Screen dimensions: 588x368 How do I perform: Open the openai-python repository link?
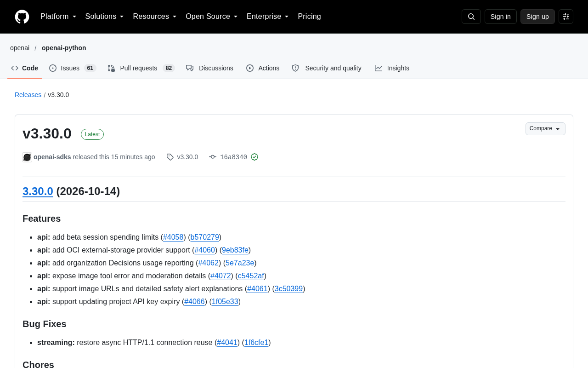click(x=64, y=48)
